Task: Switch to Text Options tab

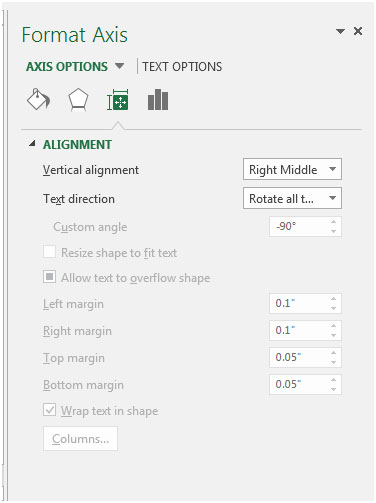Action: coord(182,67)
